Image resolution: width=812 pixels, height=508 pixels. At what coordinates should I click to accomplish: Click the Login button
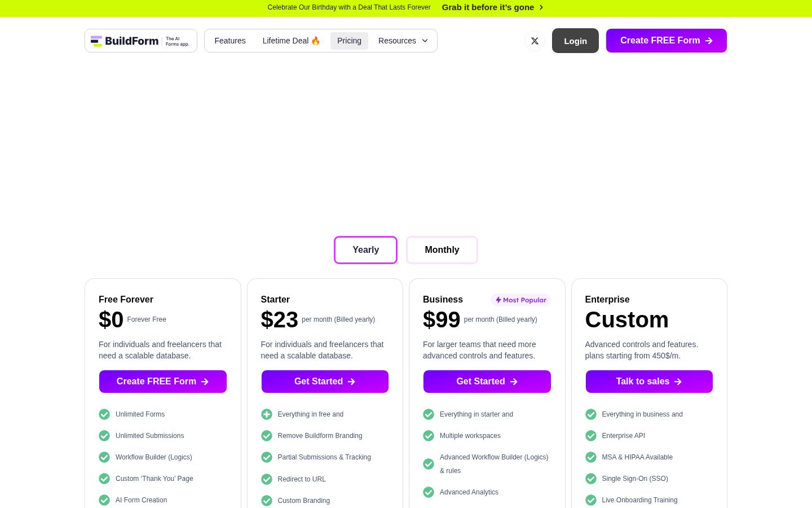tap(575, 41)
